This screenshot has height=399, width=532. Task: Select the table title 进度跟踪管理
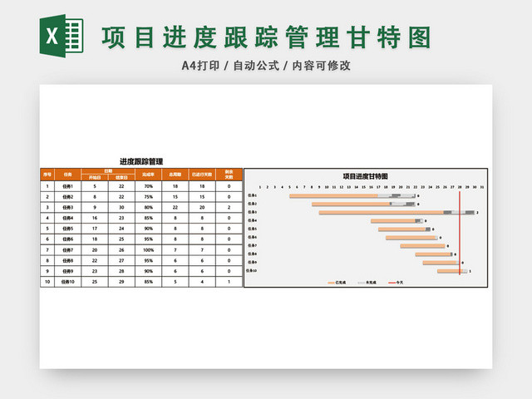[x=141, y=161]
